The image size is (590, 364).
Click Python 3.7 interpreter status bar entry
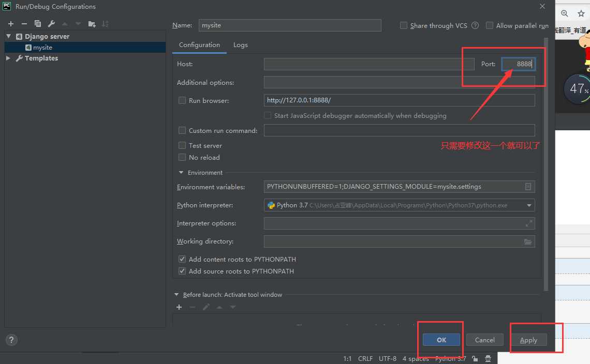[450, 359]
